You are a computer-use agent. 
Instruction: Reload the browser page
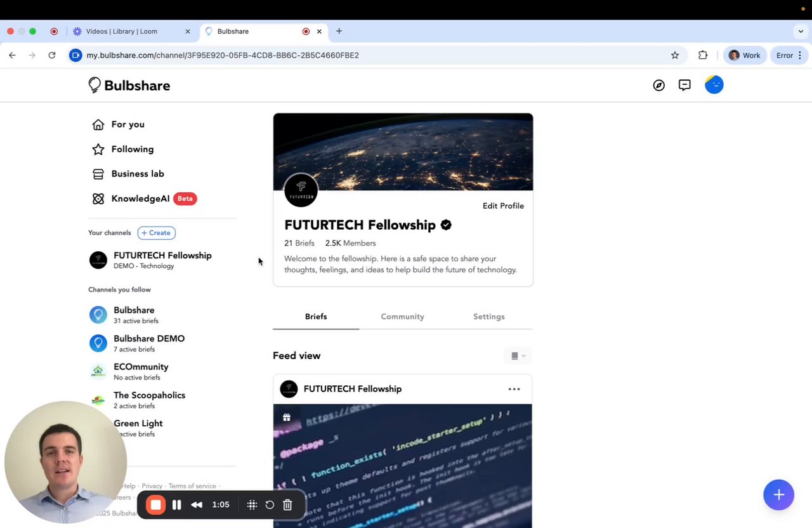(x=52, y=55)
